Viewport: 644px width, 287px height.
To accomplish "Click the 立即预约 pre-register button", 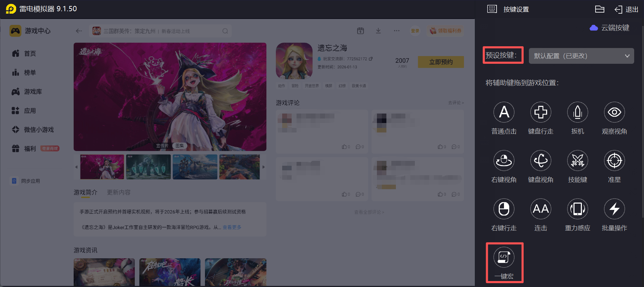I will (441, 62).
